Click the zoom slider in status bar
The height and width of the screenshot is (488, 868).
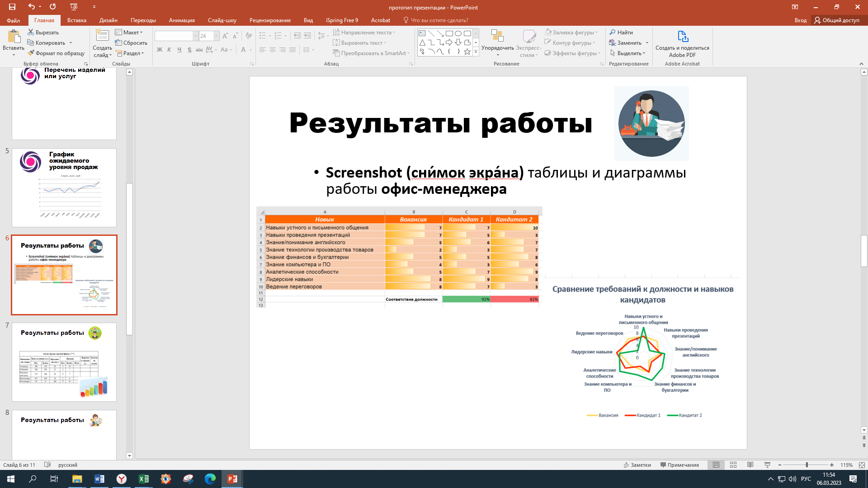point(807,465)
